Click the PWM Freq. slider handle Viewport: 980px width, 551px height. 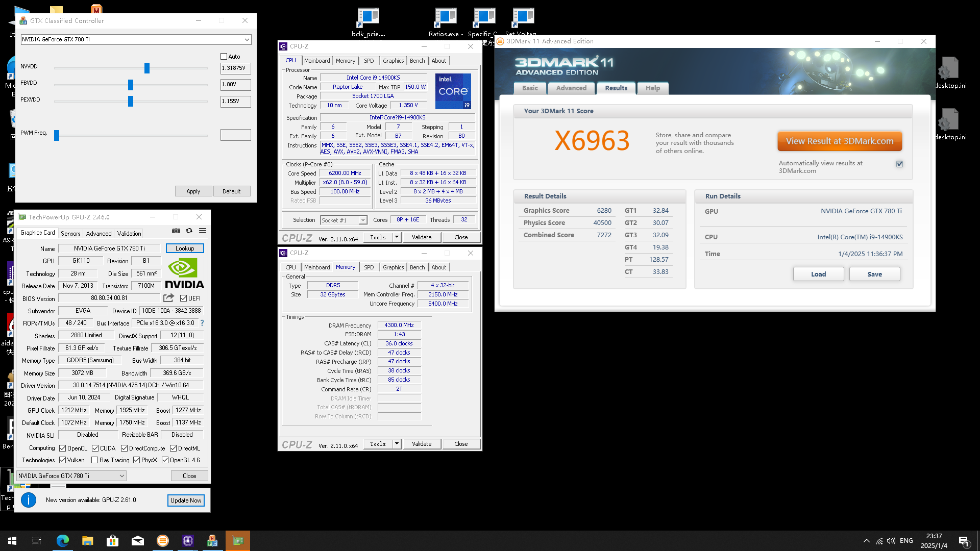[x=57, y=135]
